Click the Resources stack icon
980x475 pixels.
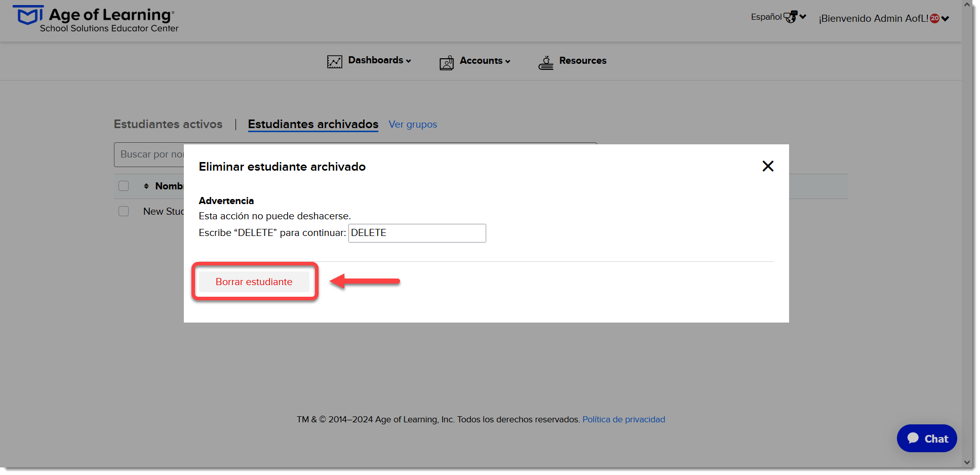click(x=546, y=62)
